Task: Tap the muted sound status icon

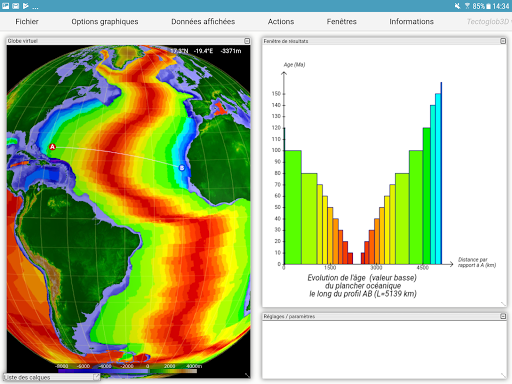Action: (457, 6)
